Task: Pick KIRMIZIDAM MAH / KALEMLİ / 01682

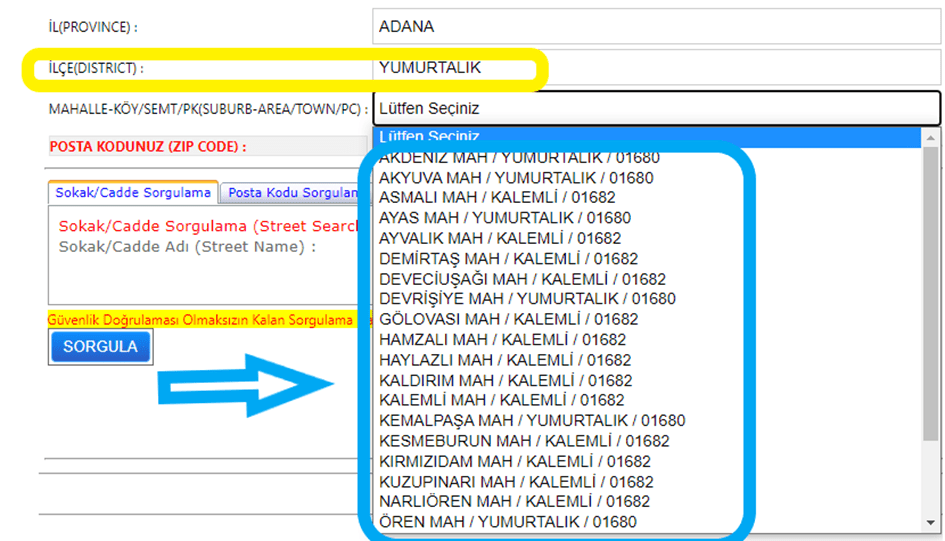Action: 515,461
